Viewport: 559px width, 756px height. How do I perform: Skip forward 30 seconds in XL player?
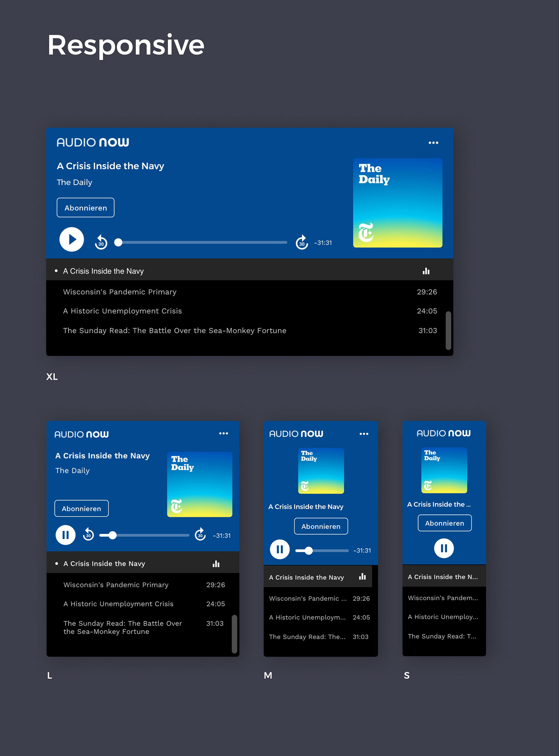click(x=302, y=242)
